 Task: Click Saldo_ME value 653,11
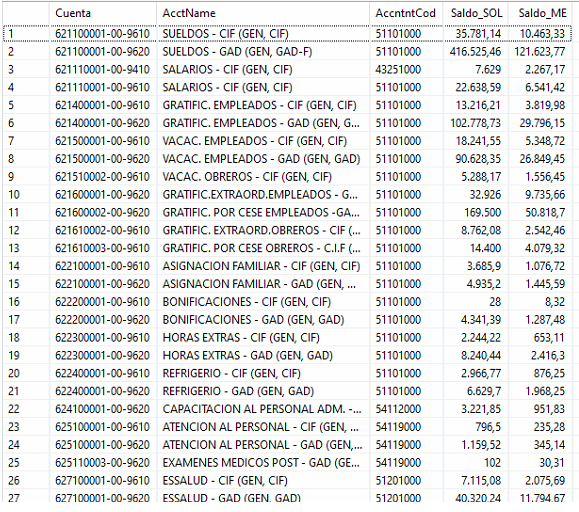pyautogui.click(x=541, y=337)
